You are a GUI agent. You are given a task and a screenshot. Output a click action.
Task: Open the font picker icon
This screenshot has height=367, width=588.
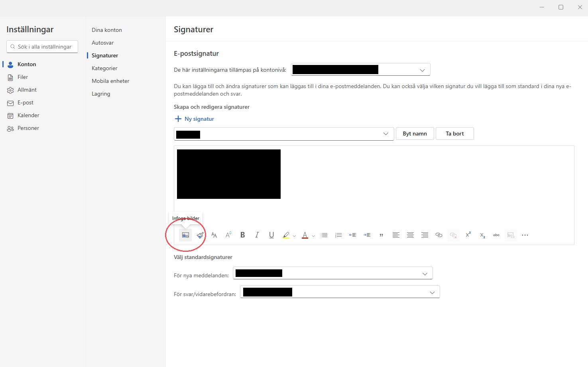coord(214,235)
